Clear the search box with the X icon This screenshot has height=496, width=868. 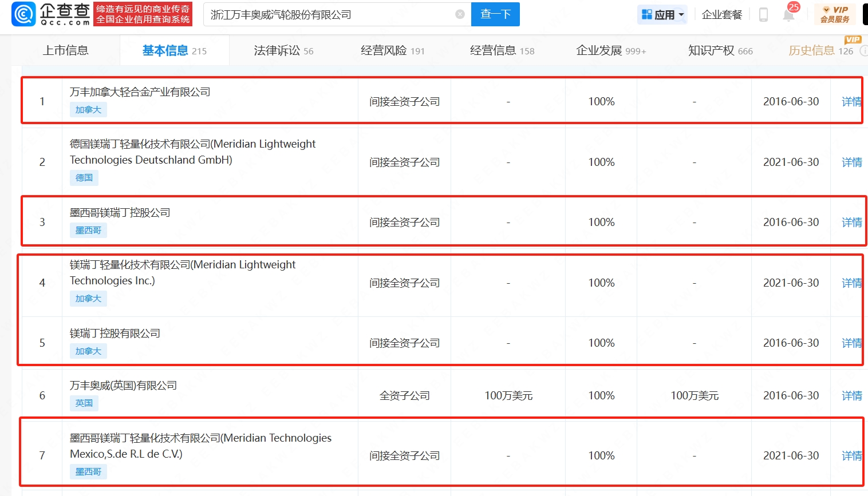[460, 14]
